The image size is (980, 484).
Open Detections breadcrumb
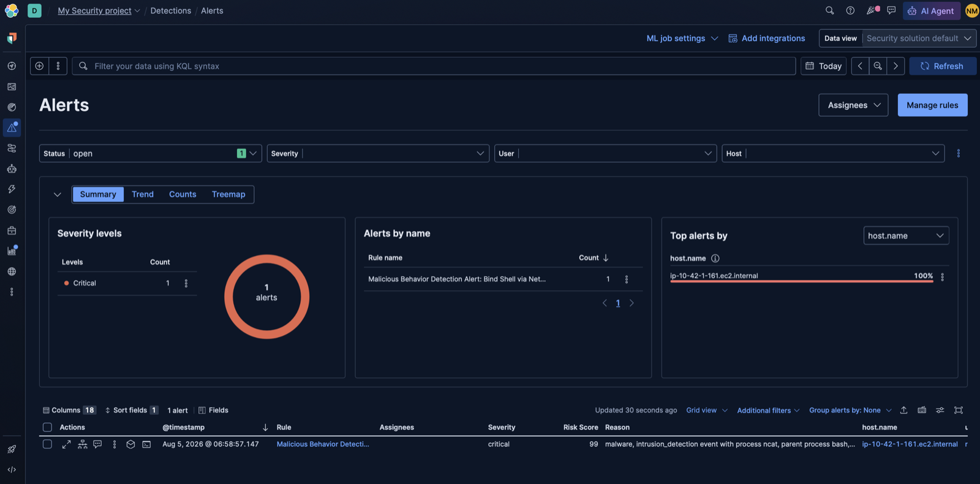171,10
